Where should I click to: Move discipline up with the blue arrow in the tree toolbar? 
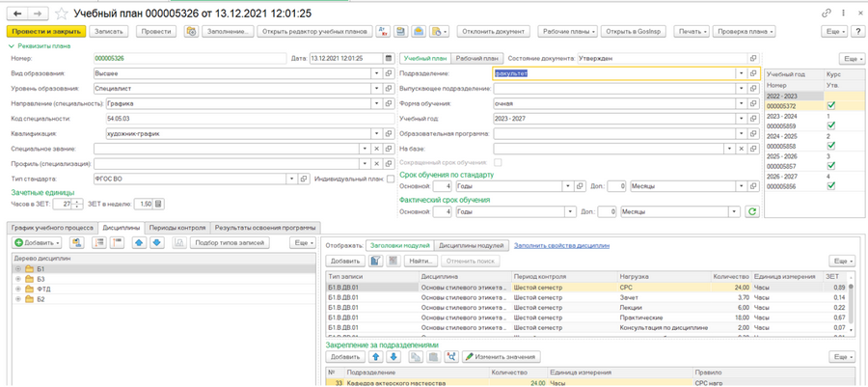pyautogui.click(x=138, y=242)
